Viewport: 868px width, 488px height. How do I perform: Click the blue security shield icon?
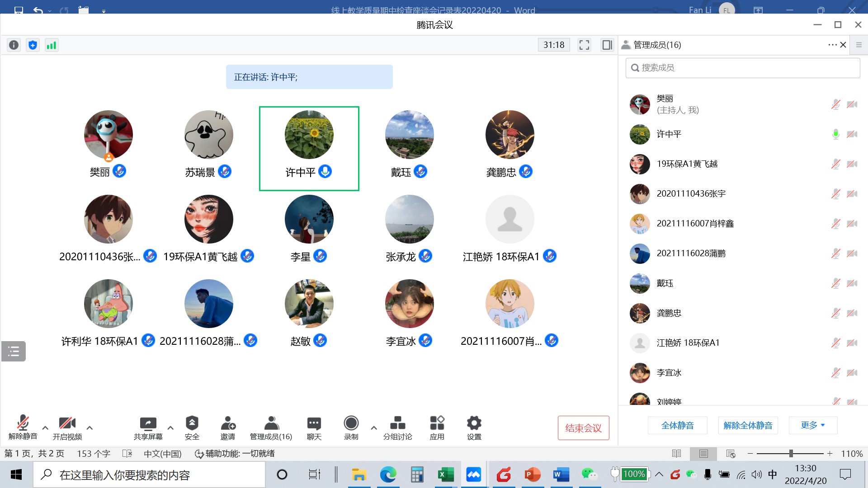pos(33,45)
